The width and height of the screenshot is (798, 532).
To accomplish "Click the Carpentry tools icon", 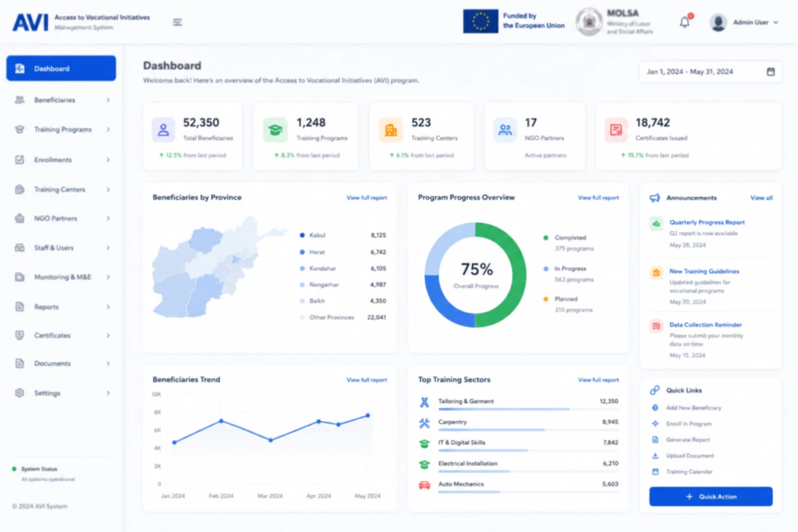I will pos(424,423).
